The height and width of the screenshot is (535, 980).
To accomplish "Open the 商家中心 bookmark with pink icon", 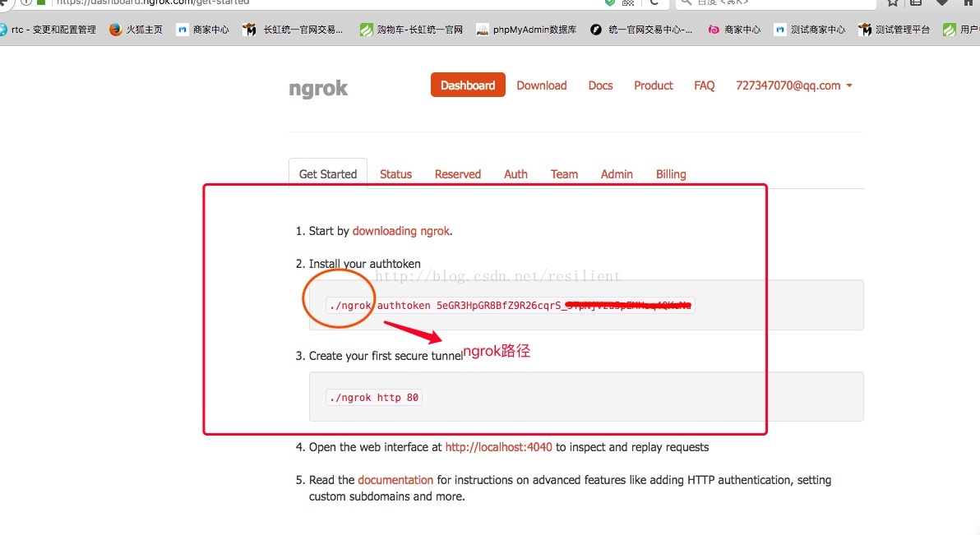I will click(734, 30).
